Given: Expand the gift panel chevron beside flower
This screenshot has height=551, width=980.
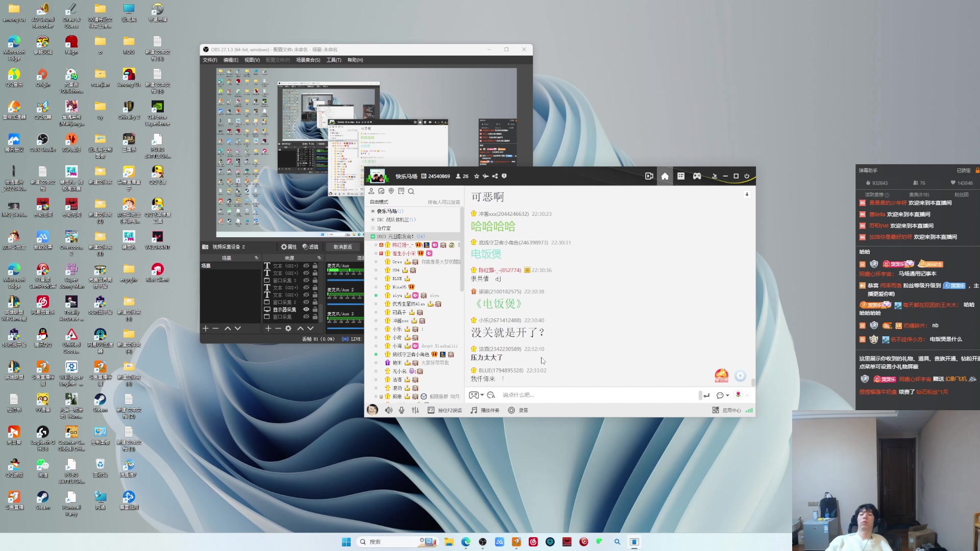Looking at the screenshot, I should pyautogui.click(x=747, y=395).
